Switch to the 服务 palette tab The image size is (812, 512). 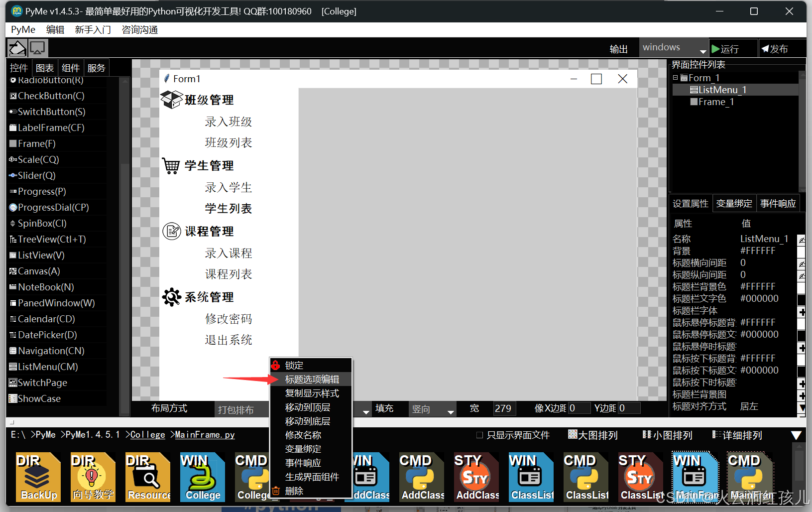(x=97, y=68)
